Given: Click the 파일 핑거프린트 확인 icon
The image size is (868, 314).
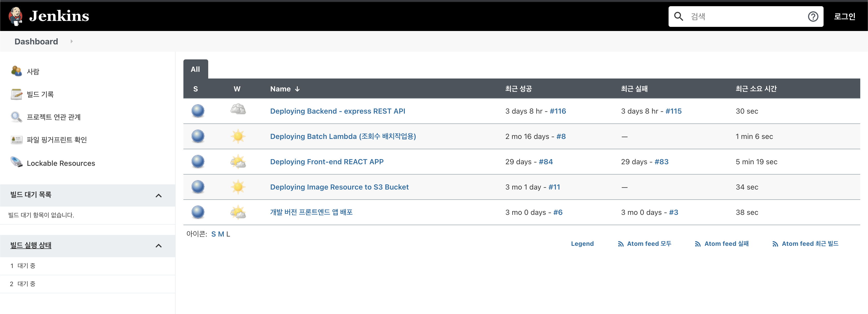Looking at the screenshot, I should pyautogui.click(x=16, y=139).
